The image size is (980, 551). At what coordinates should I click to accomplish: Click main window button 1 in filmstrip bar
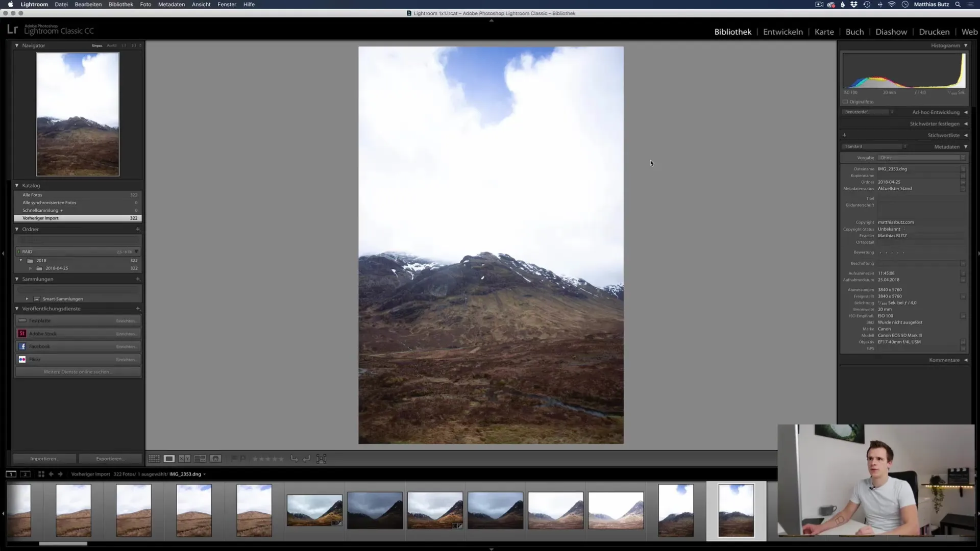pyautogui.click(x=11, y=474)
